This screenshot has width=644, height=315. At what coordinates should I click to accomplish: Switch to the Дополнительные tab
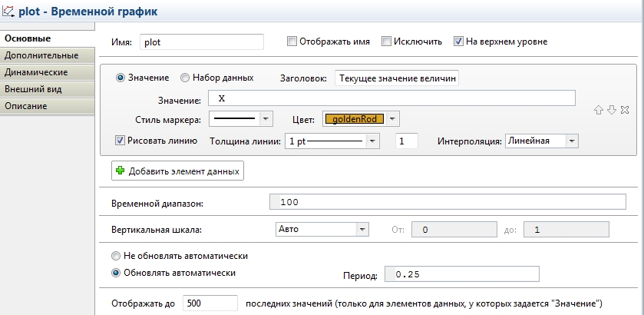[48, 55]
